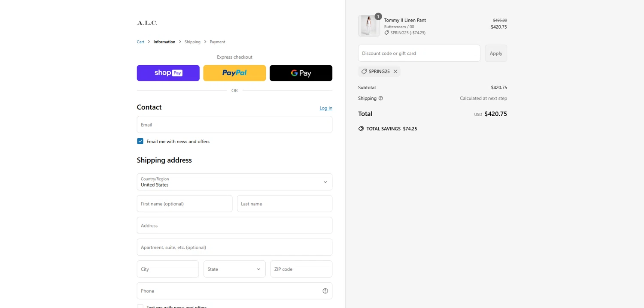Open the shipping help question mark icon

tap(380, 98)
